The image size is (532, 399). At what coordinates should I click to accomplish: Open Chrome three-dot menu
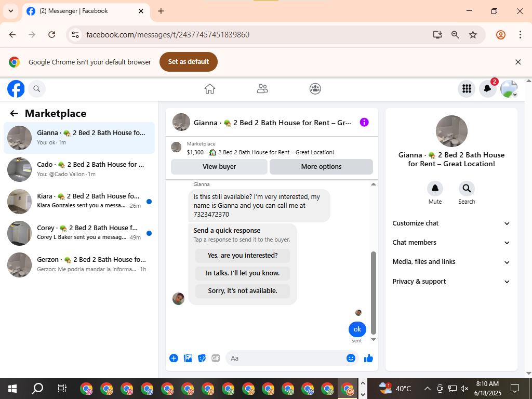point(520,35)
